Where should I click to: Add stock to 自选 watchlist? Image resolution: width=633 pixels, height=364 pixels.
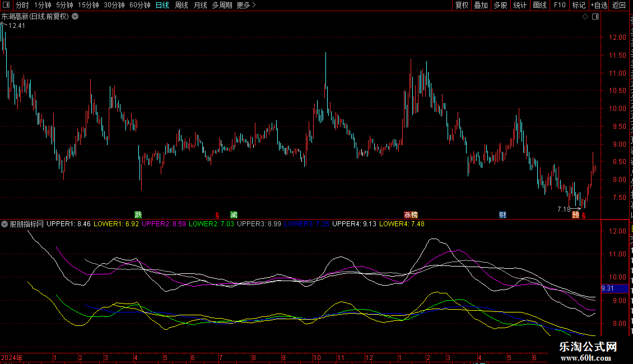pyautogui.click(x=599, y=5)
